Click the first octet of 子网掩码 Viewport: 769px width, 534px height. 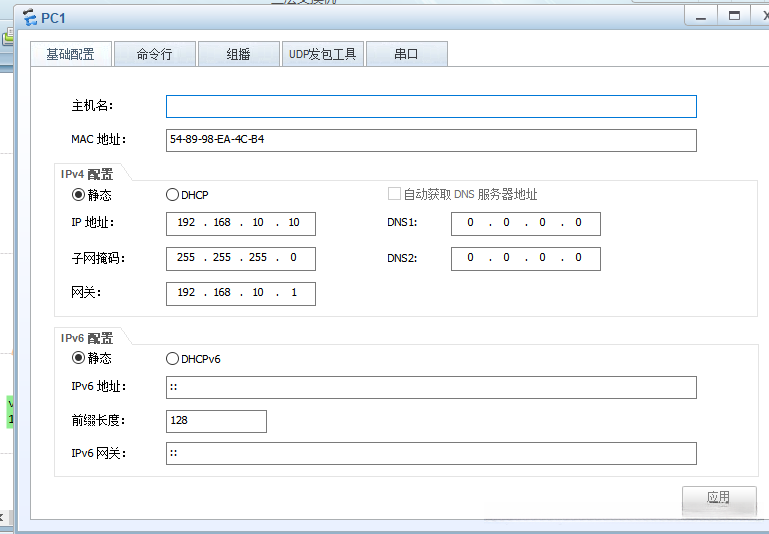[x=186, y=257]
